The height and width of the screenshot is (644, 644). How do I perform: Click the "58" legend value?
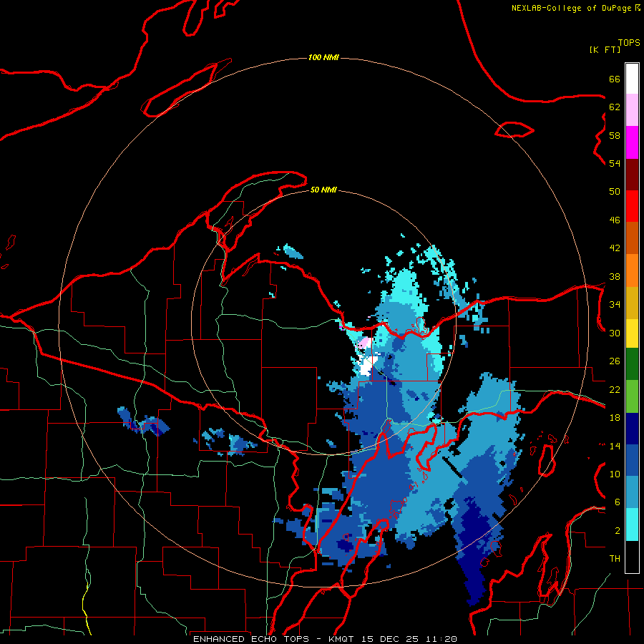point(615,135)
